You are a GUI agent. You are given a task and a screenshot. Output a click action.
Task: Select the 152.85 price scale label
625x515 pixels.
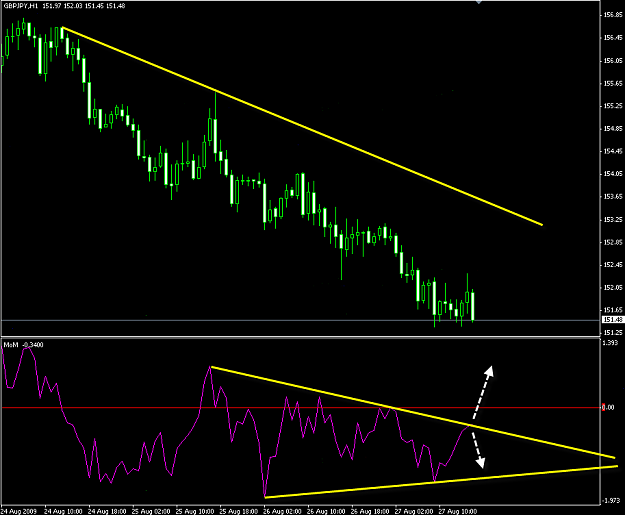[x=613, y=242]
